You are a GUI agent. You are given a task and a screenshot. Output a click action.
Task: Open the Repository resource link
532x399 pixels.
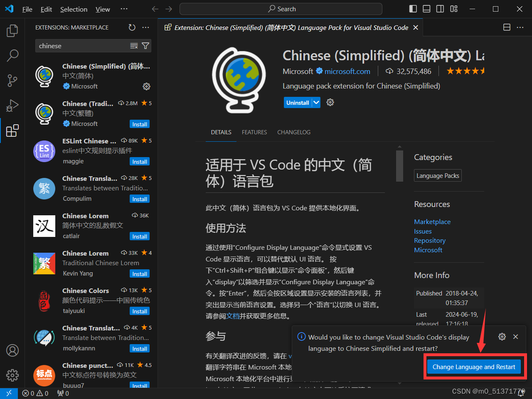pyautogui.click(x=430, y=241)
